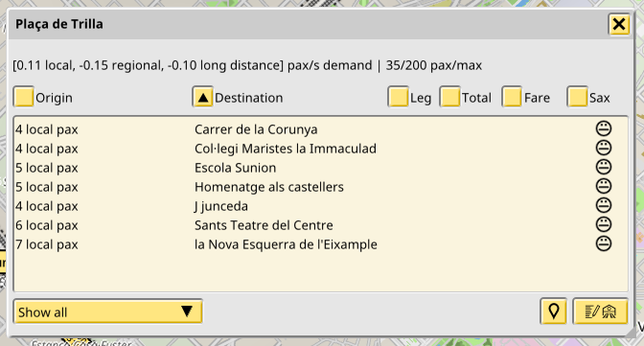Image resolution: width=644 pixels, height=346 pixels.
Task: Click '6 local pax' origin entry
Action: tap(47, 225)
